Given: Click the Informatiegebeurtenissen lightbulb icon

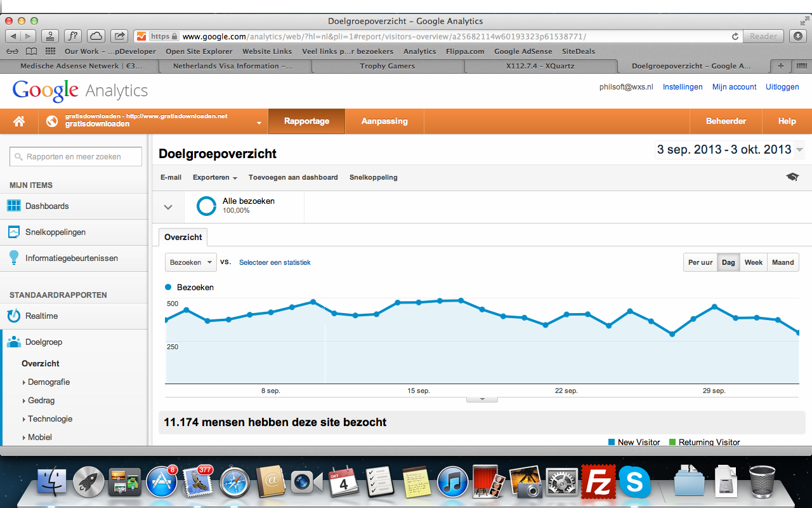Looking at the screenshot, I should tap(13, 258).
